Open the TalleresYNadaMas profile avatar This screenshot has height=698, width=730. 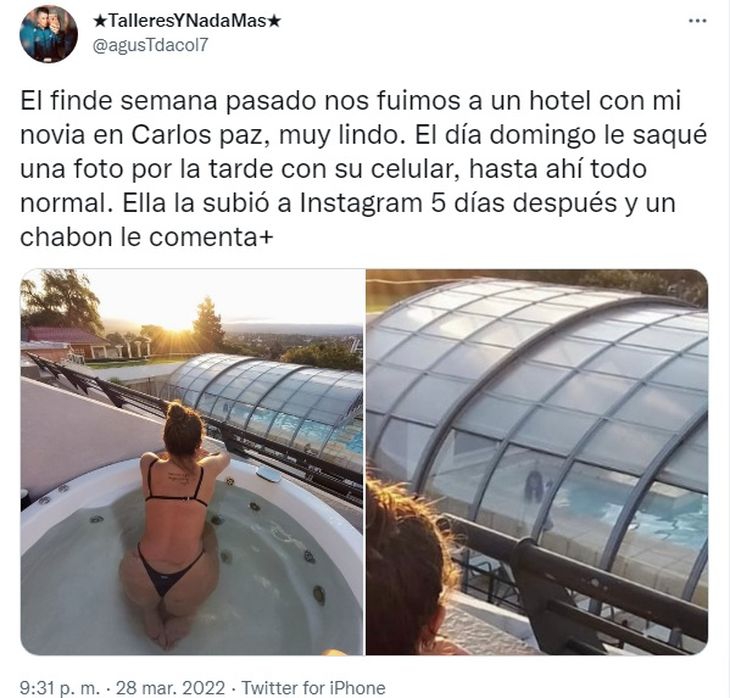(x=48, y=34)
